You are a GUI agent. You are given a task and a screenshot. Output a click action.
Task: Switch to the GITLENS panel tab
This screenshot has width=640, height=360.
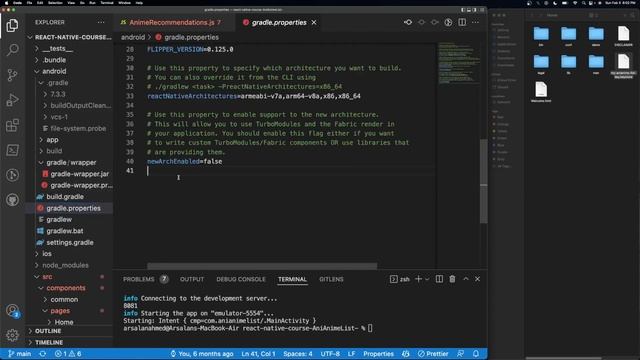pyautogui.click(x=331, y=279)
